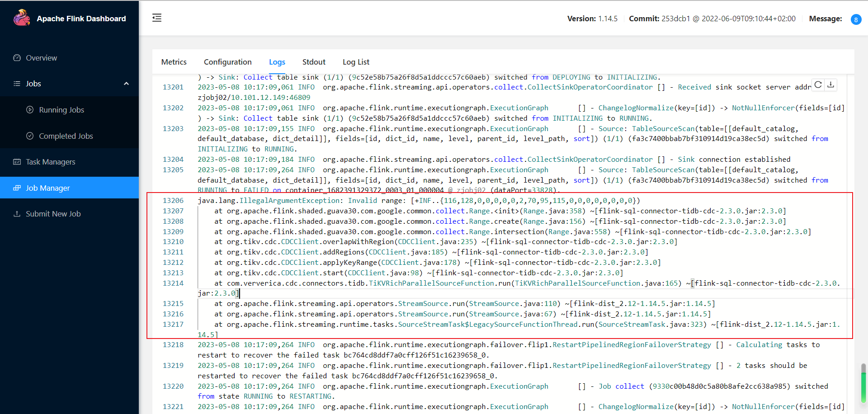Reload the logs with refresh icon
The image size is (868, 414).
click(818, 85)
